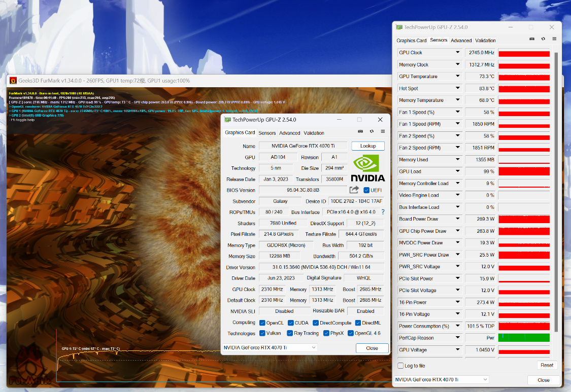Click the BIOS Version field 95.04.3C.80.8B

click(303, 190)
